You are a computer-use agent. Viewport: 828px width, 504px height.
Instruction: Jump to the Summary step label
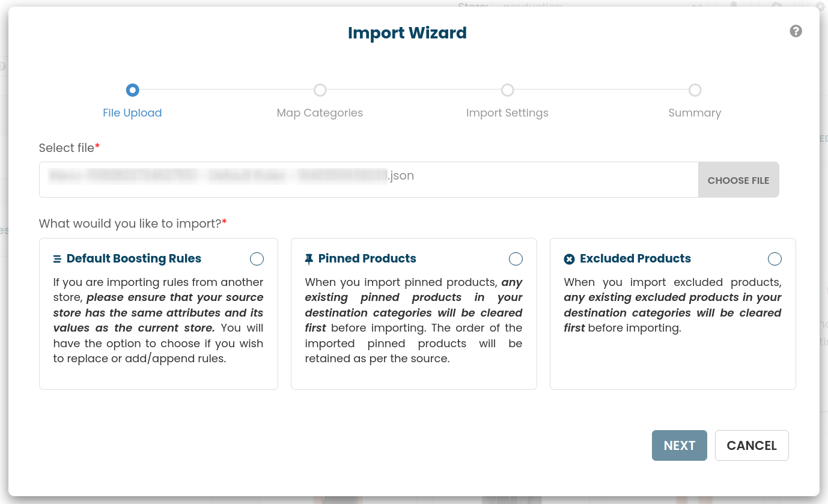[695, 113]
